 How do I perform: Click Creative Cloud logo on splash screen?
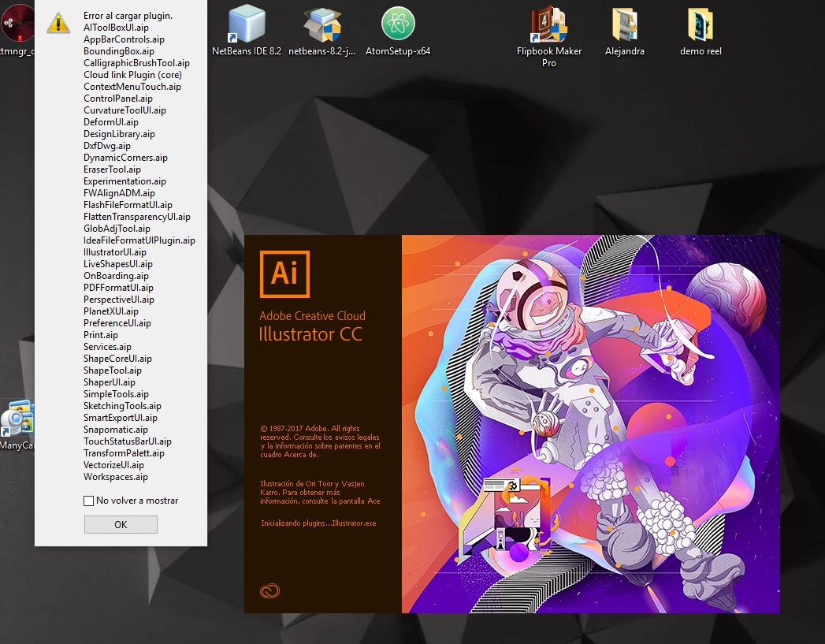[270, 591]
